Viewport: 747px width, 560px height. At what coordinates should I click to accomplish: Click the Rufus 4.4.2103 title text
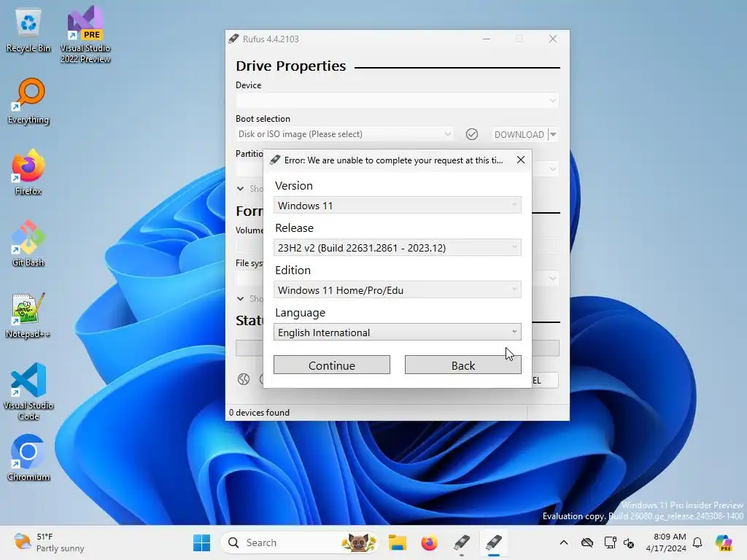(271, 39)
